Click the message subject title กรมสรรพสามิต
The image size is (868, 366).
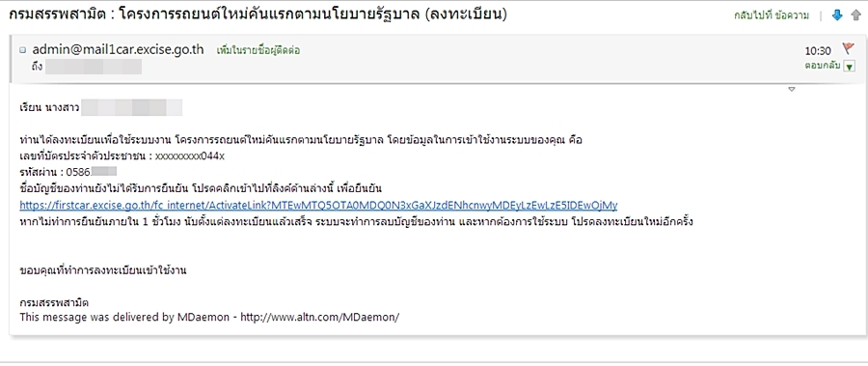coord(258,14)
